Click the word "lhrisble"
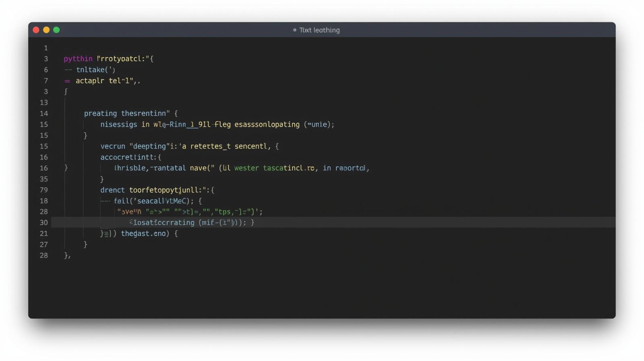 pyautogui.click(x=130, y=168)
